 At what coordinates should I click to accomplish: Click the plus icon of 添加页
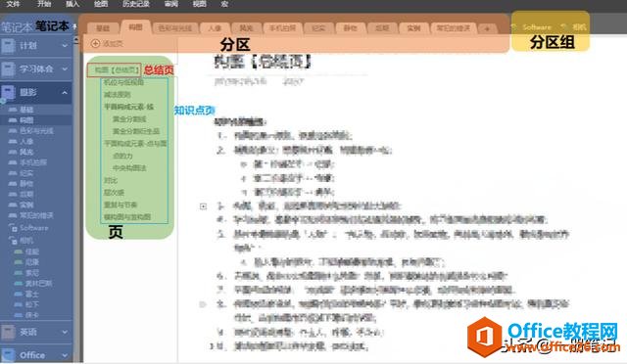click(x=95, y=43)
